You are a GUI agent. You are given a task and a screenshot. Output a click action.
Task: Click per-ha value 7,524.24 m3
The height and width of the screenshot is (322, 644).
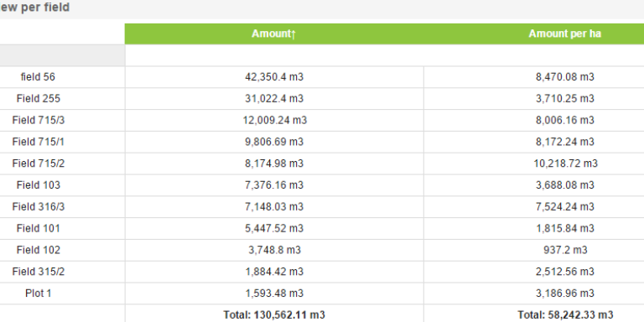click(565, 206)
